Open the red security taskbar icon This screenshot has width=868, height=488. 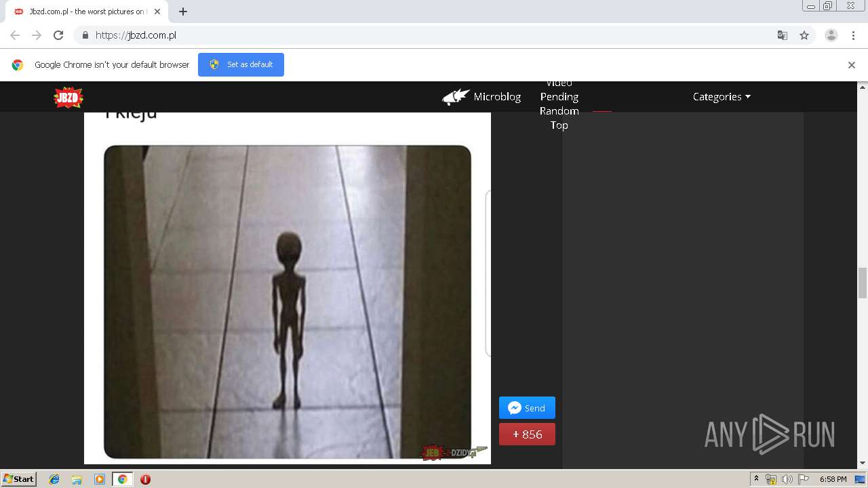pyautogui.click(x=145, y=479)
